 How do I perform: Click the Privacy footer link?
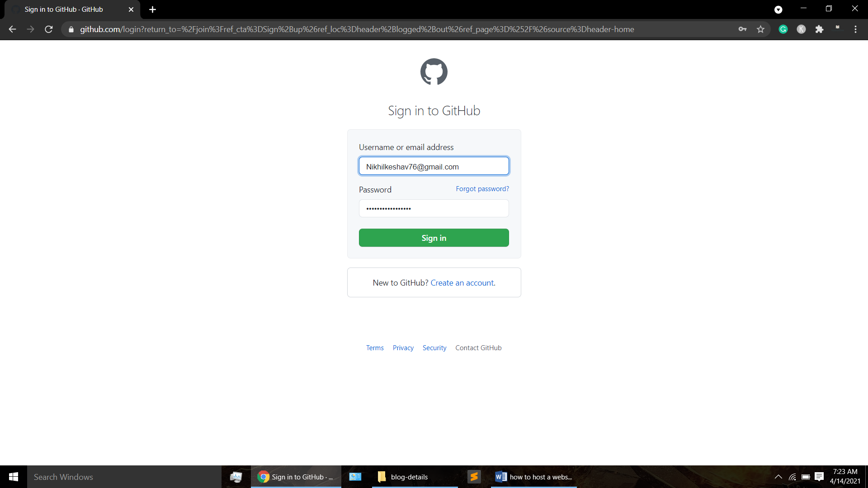(x=403, y=347)
